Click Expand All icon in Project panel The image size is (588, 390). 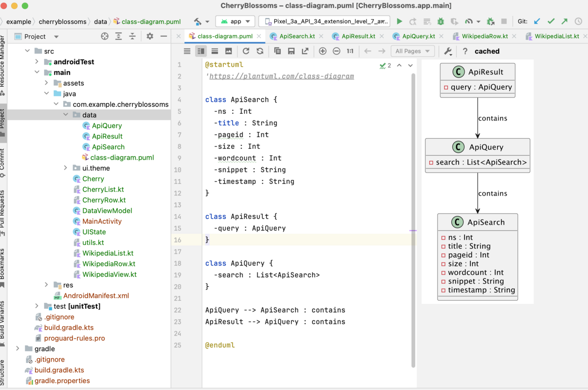click(x=119, y=36)
